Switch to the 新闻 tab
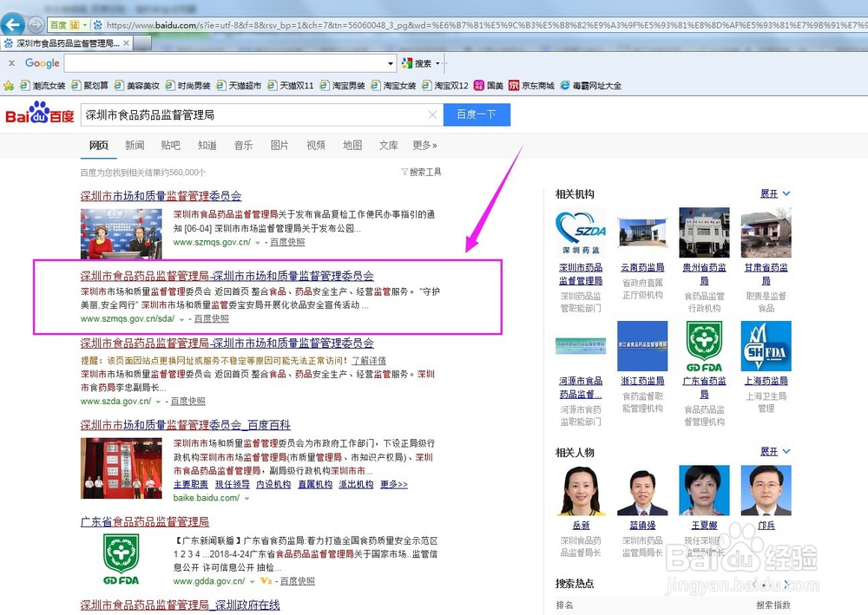The width and height of the screenshot is (868, 615). pyautogui.click(x=135, y=145)
